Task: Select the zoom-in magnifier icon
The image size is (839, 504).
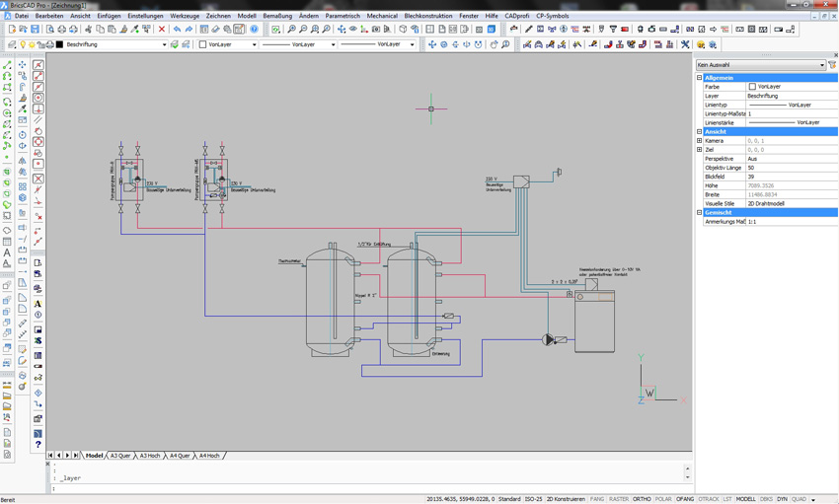Action: tap(291, 30)
